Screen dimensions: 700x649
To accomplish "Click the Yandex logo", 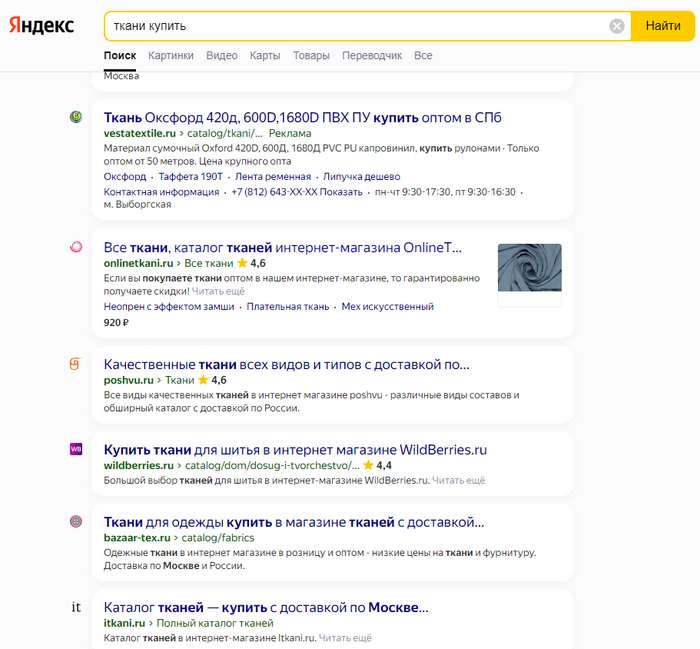I will click(x=42, y=26).
